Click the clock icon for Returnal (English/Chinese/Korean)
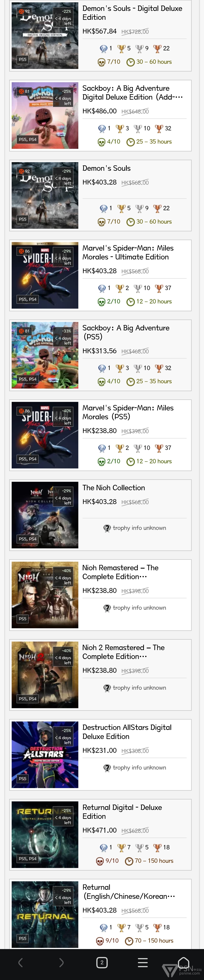This screenshot has height=980, width=204. [x=129, y=941]
